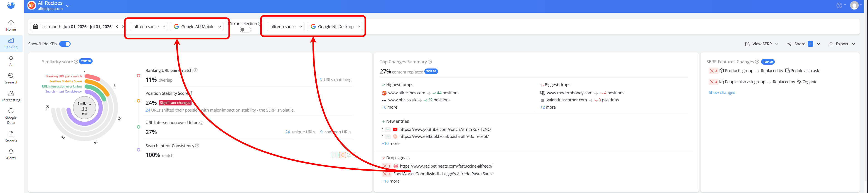Screen dimensions: 868x193
Task: Open the first alfredo sauce keyword dropdown
Action: [149, 27]
